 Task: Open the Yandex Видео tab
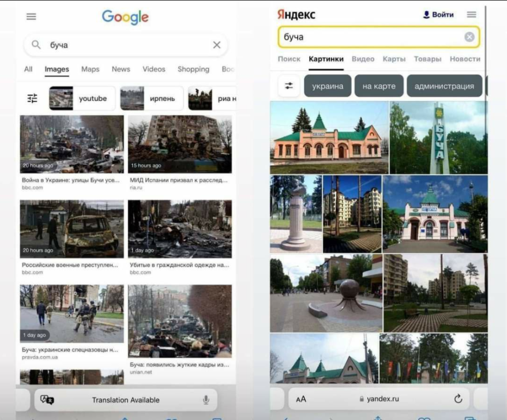coord(363,59)
